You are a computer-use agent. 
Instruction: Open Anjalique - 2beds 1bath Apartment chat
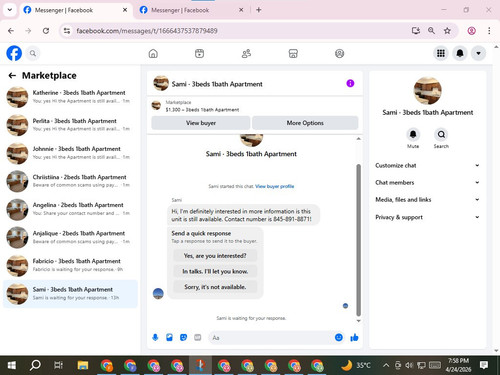pyautogui.click(x=70, y=237)
